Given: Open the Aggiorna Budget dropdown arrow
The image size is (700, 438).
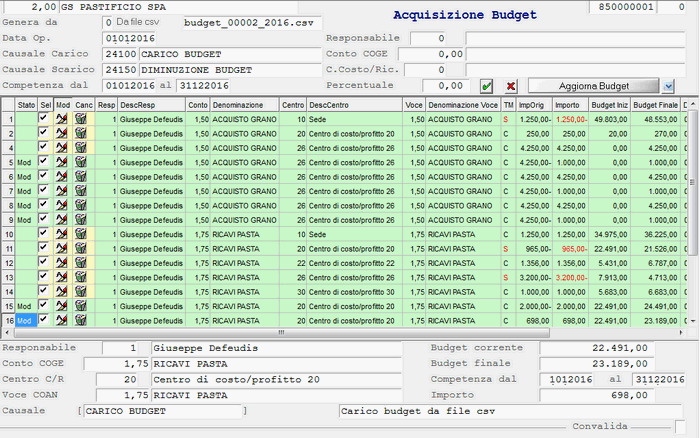Looking at the screenshot, I should (x=668, y=86).
